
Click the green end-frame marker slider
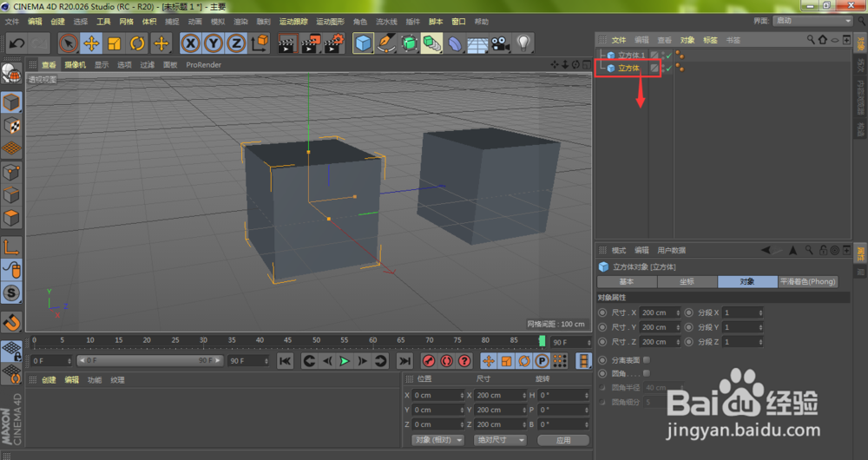pyautogui.click(x=542, y=341)
